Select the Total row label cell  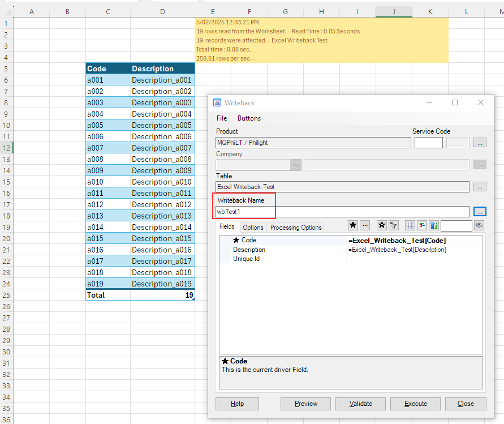point(108,295)
